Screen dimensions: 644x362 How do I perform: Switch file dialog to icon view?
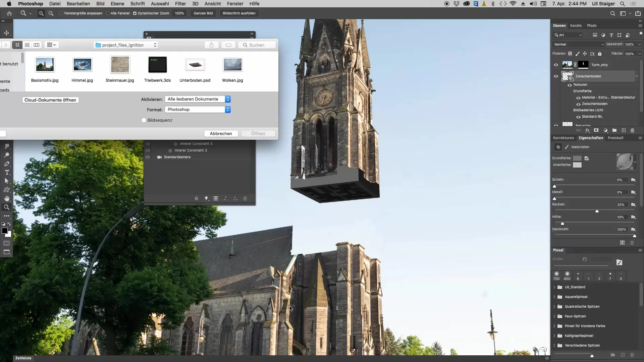tap(17, 45)
